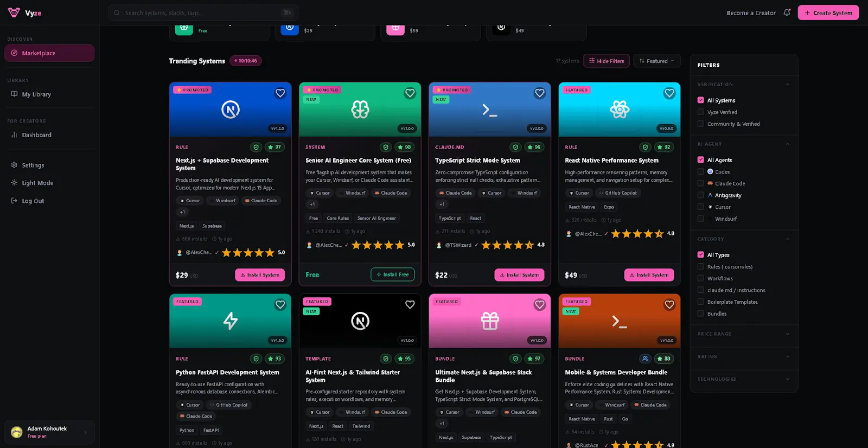Expand +1 more agents on Next.js + Supabase card
This screenshot has height=448, width=868.
click(x=183, y=212)
